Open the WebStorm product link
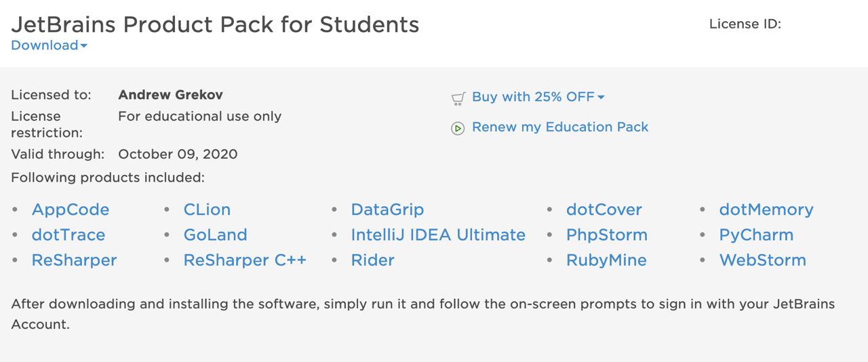Screen dimensions: 868x362 (x=763, y=260)
